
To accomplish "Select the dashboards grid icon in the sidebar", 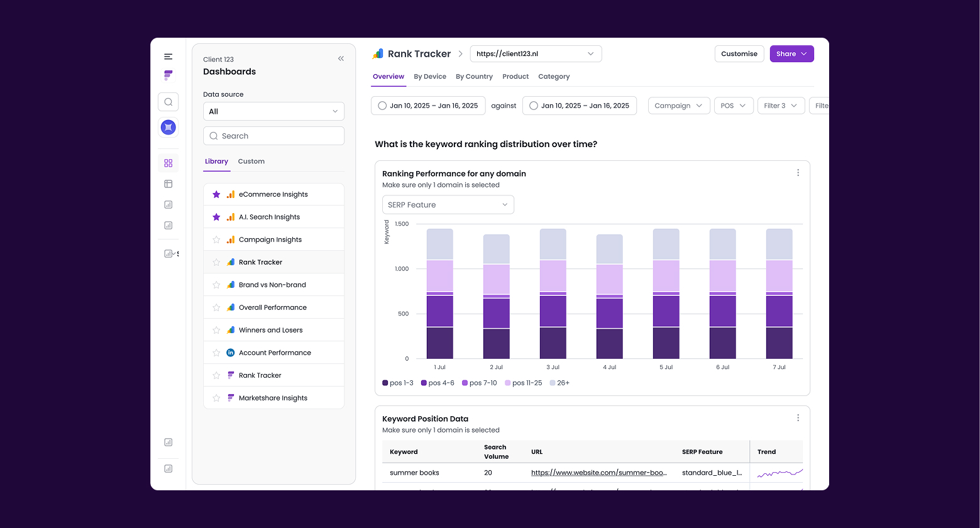I will [168, 163].
